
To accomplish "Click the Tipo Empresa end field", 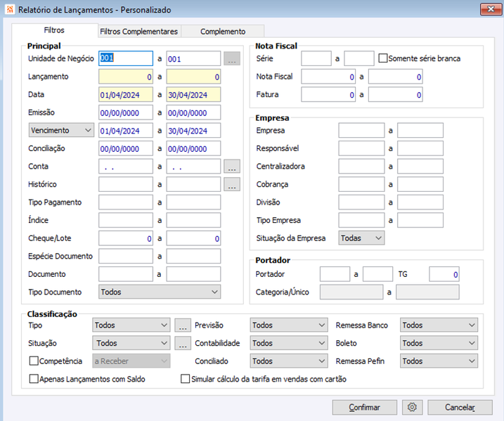I will coord(420,221).
